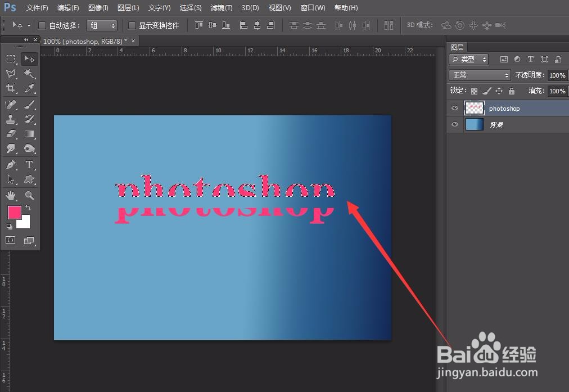Open the 组 auto-select dropdown
569x392 pixels.
102,25
